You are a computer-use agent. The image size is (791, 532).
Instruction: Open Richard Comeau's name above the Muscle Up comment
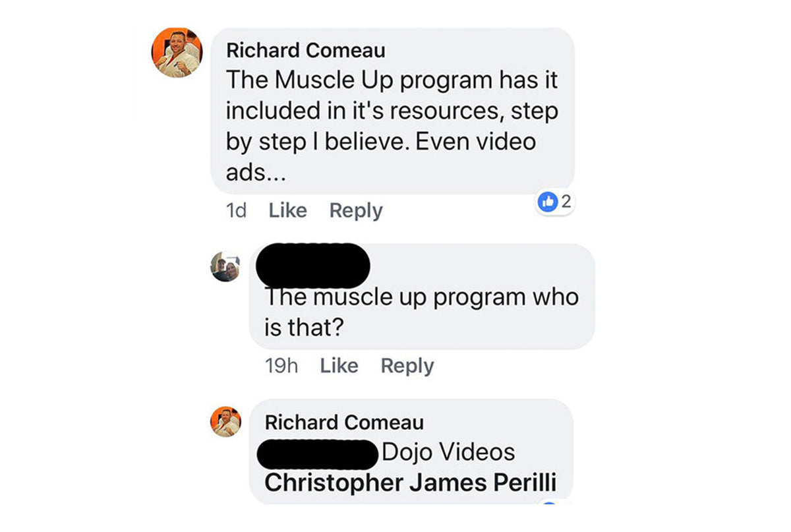(306, 51)
